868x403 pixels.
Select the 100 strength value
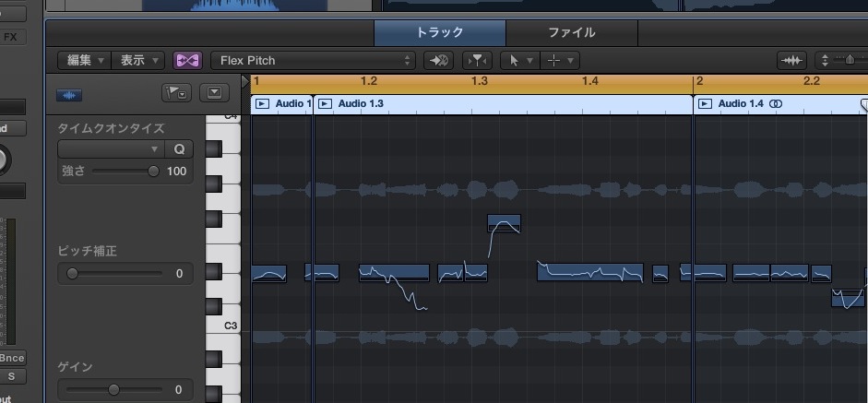[176, 172]
